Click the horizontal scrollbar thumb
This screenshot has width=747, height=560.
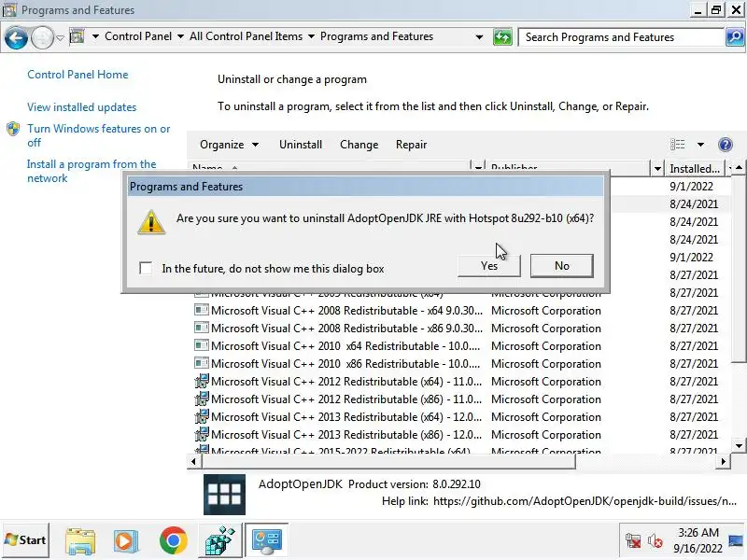(x=388, y=461)
